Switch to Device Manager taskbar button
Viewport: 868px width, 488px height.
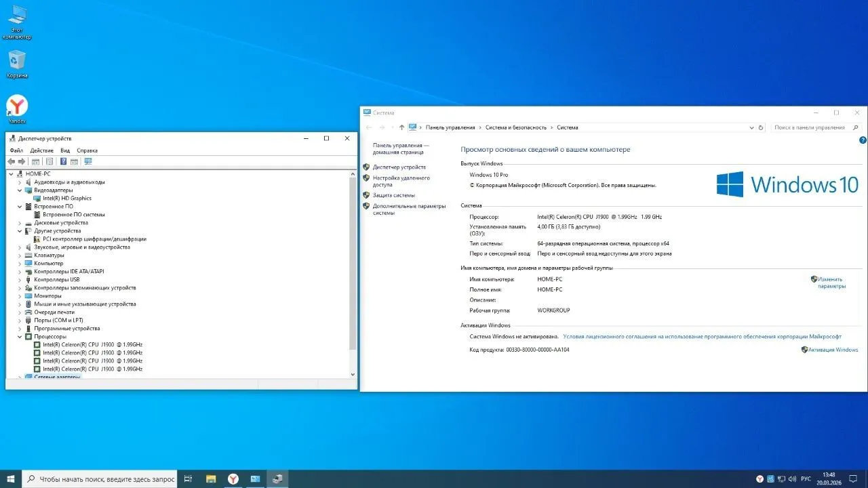pos(277,479)
